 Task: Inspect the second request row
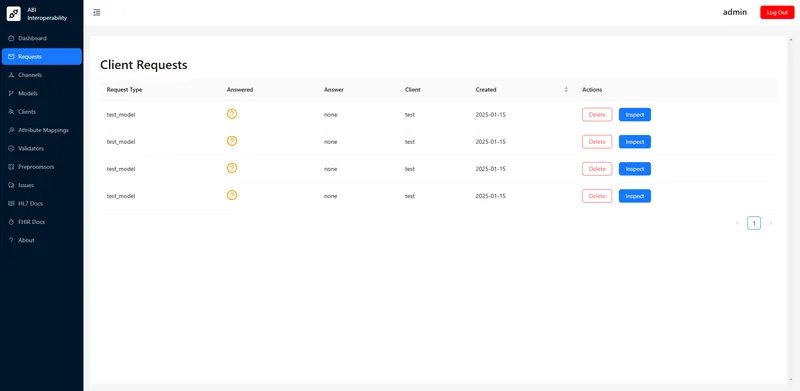tap(635, 142)
